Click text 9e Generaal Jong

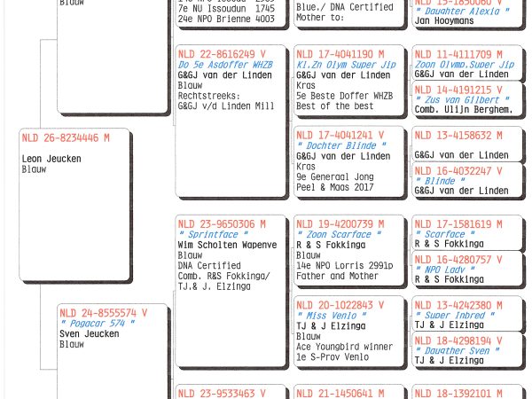(x=335, y=177)
